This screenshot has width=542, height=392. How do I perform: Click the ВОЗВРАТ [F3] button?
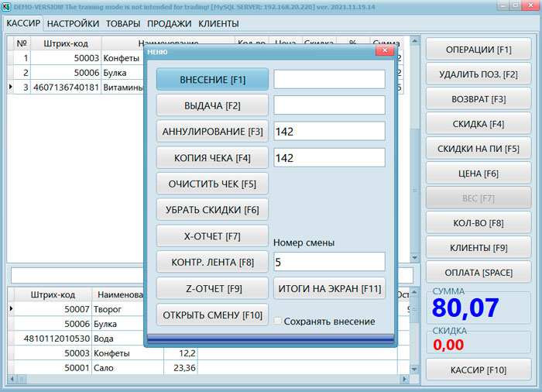(479, 99)
